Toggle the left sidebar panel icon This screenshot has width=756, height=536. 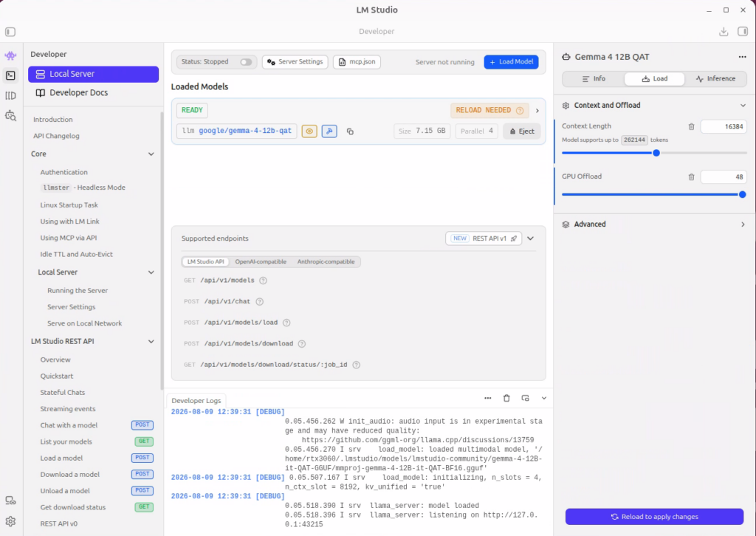coord(10,32)
